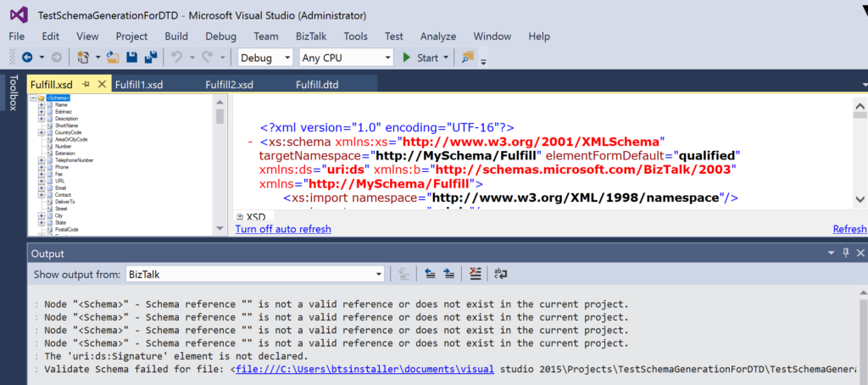Image resolution: width=868 pixels, height=385 pixels.
Task: Click the Clear All output icon
Action: (x=475, y=273)
